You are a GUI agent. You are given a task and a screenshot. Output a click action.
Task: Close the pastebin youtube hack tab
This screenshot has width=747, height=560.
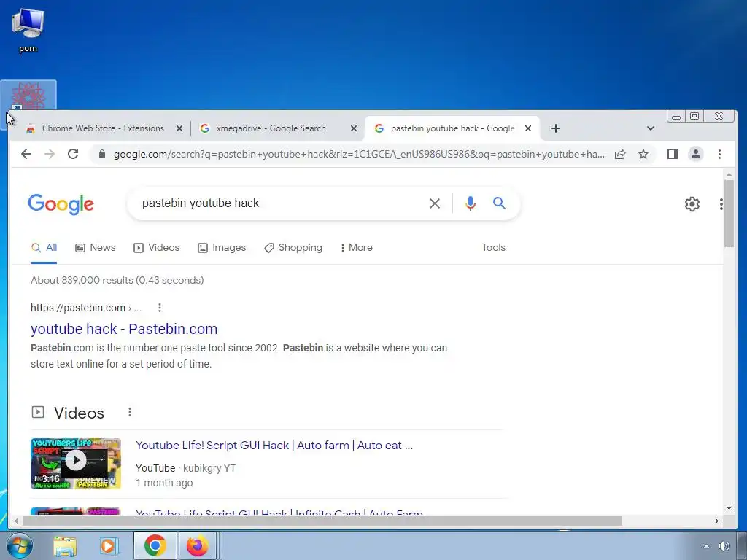coord(528,128)
